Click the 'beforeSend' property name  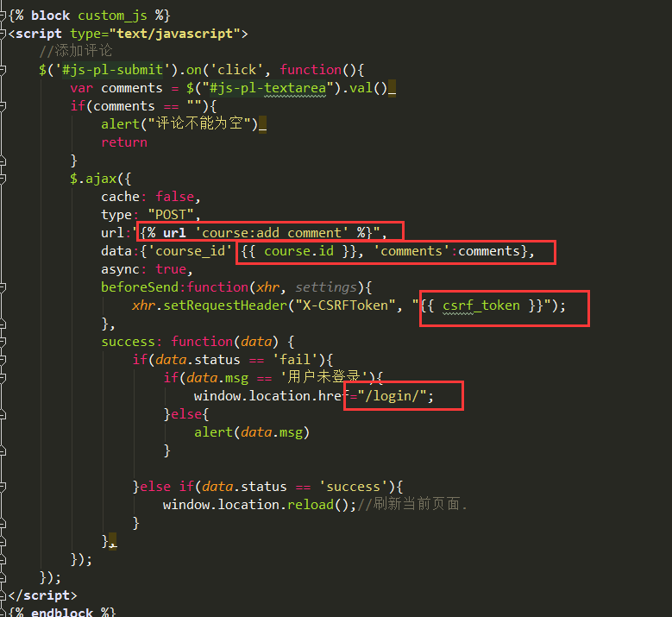tap(140, 287)
